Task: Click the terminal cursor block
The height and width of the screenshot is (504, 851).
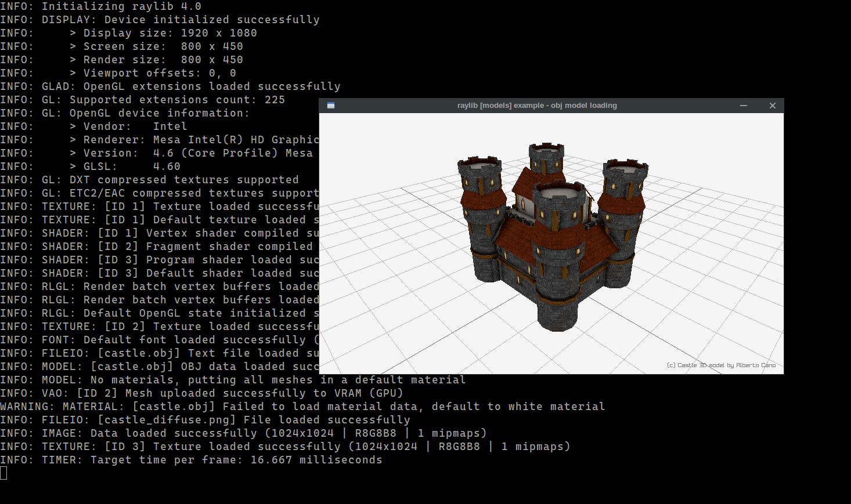Action: tap(3, 473)
